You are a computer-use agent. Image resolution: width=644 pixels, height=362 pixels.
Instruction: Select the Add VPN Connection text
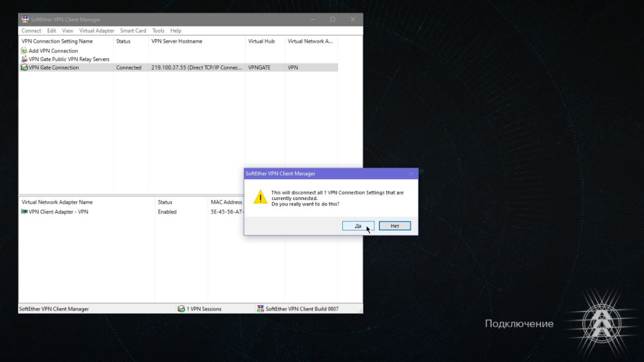coord(53,51)
